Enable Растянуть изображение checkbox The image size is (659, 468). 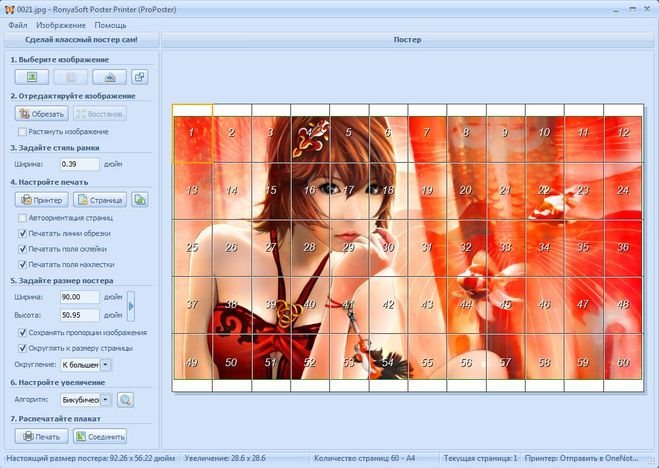23,131
